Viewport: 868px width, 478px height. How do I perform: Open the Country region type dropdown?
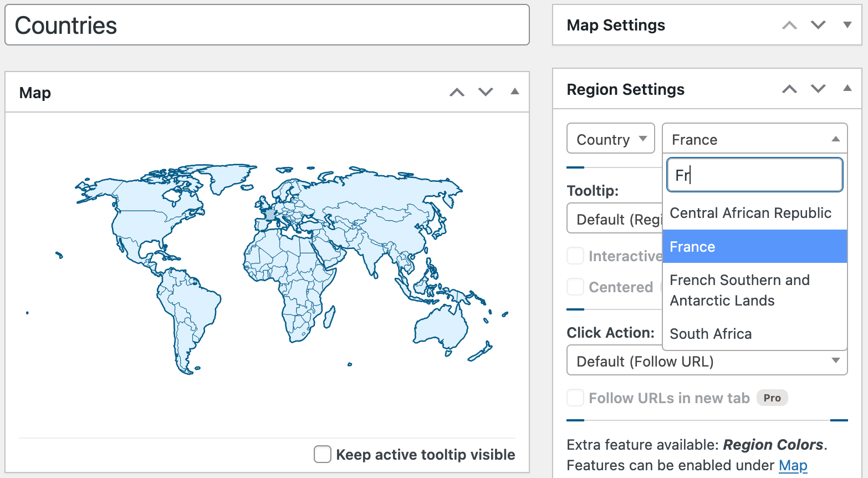tap(610, 139)
